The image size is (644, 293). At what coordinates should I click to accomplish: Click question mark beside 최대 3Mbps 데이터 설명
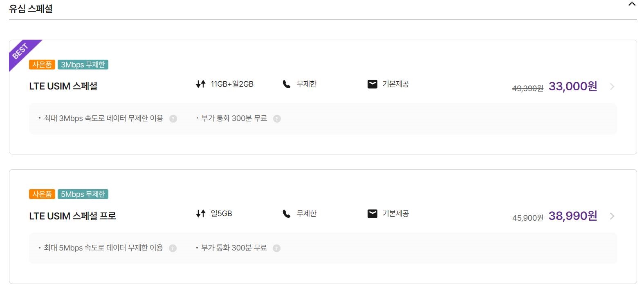coord(173,119)
